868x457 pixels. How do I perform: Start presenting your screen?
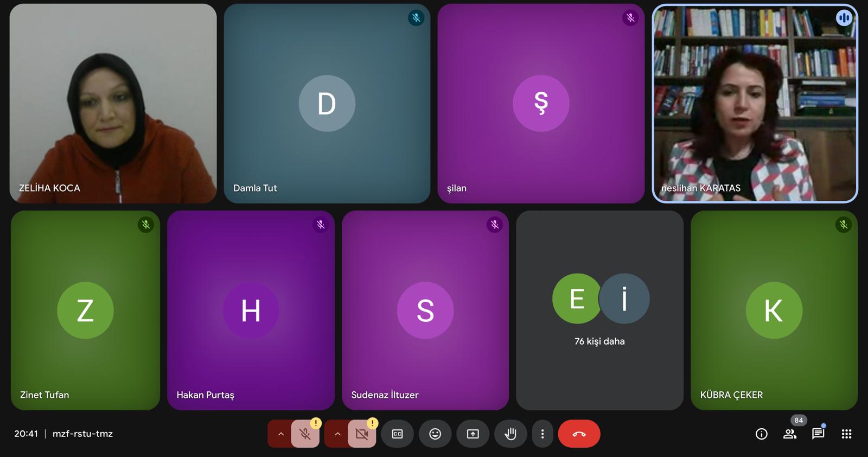pos(473,434)
